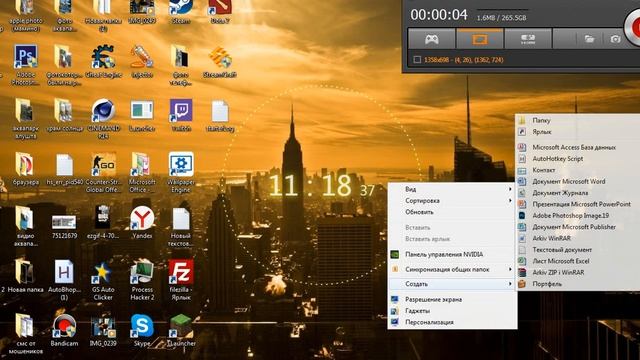Select the видео аквапа... folder
Screen dimensions: 640x360
point(25,227)
